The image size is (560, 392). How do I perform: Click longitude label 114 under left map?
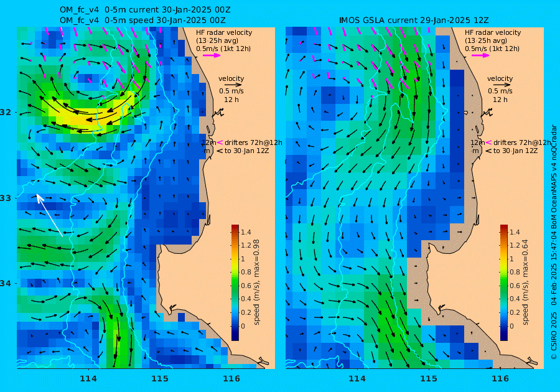[x=88, y=378]
